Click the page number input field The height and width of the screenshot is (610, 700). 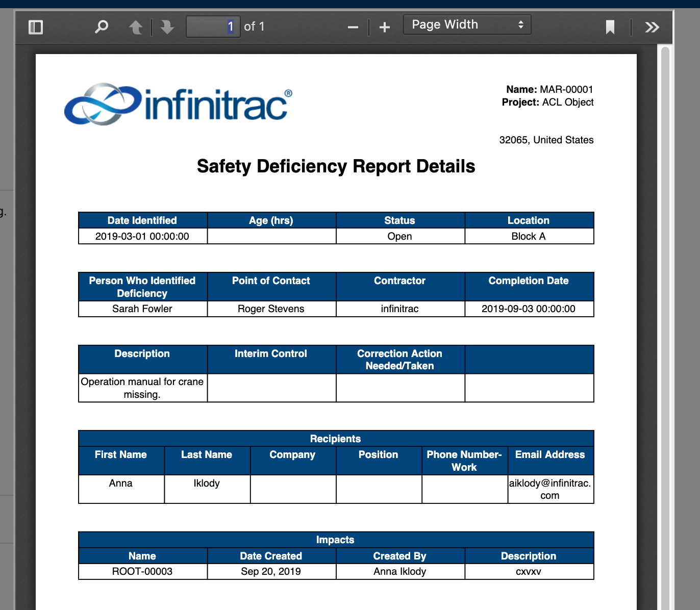click(x=213, y=27)
